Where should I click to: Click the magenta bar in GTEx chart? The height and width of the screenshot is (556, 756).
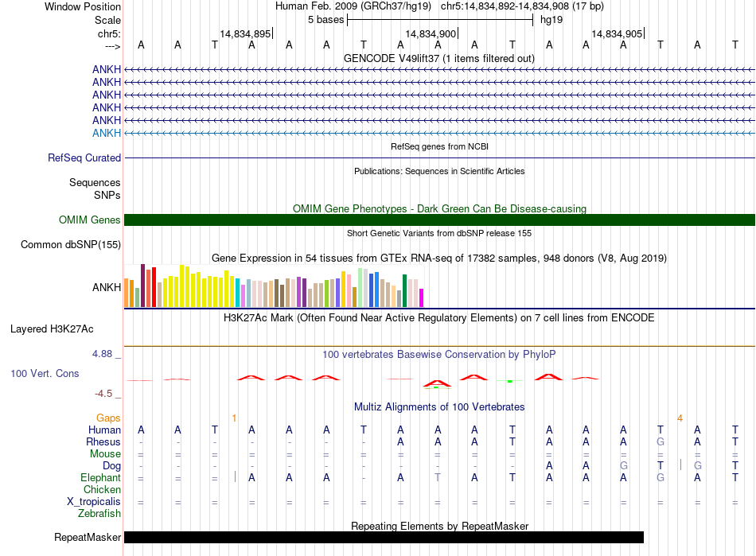[x=421, y=297]
